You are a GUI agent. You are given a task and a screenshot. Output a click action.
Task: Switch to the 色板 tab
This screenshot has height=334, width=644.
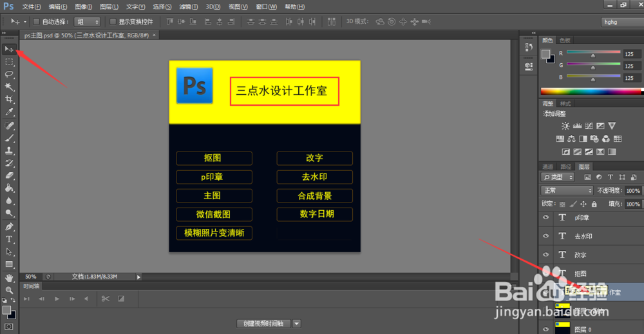click(x=565, y=41)
